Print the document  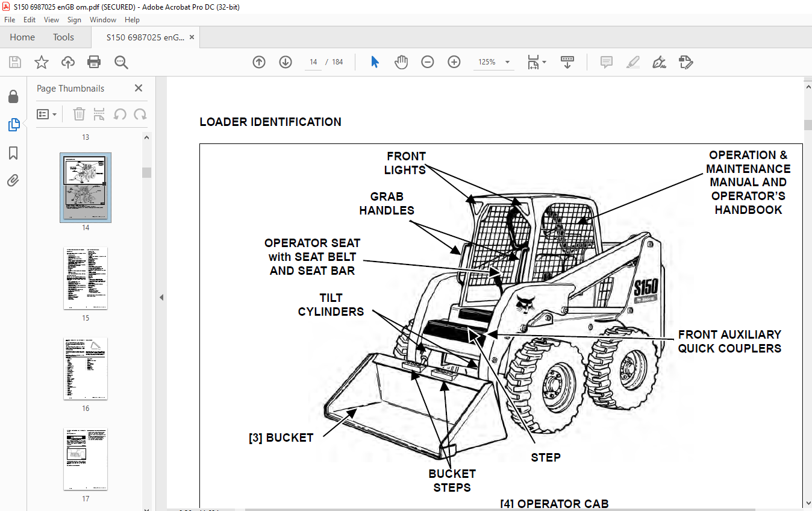94,62
